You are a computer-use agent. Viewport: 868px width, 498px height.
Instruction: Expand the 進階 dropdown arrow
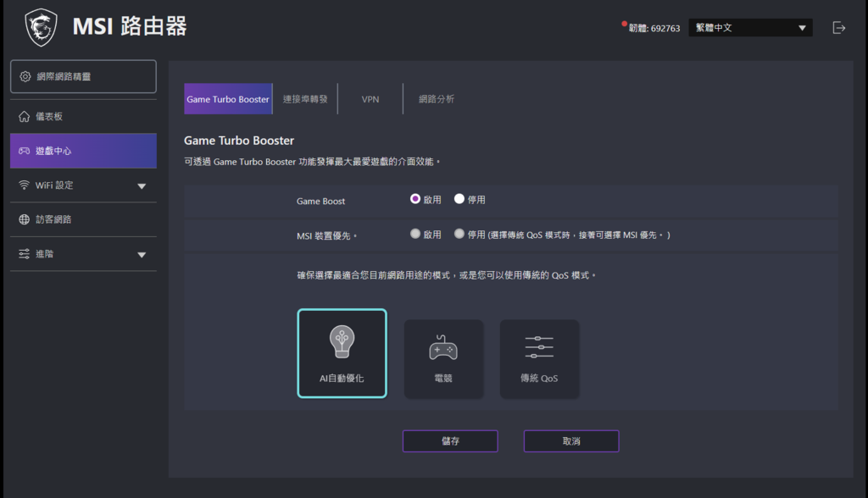tap(142, 255)
